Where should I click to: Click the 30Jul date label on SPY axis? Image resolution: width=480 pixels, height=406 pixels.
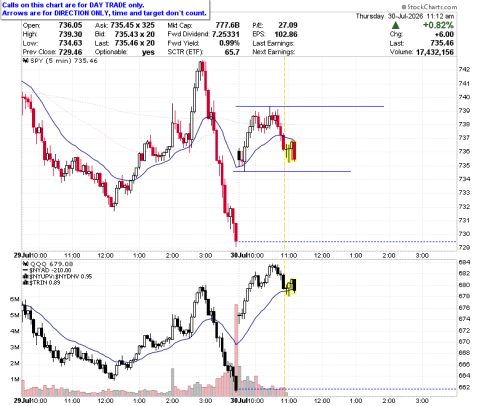(239, 255)
